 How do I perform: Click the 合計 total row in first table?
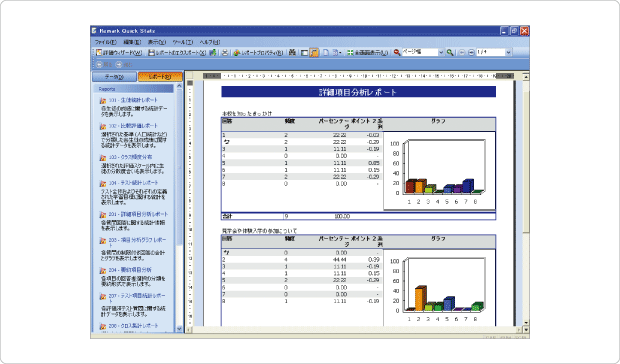pos(358,216)
